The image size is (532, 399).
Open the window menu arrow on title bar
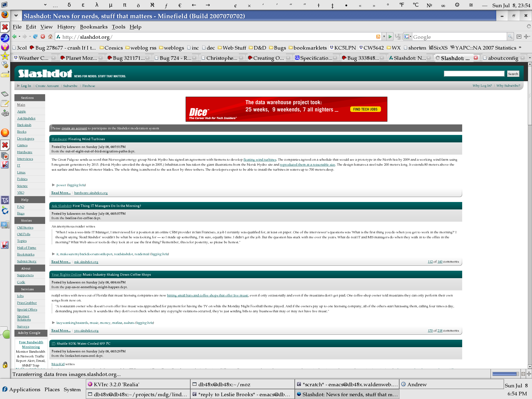tap(16, 16)
